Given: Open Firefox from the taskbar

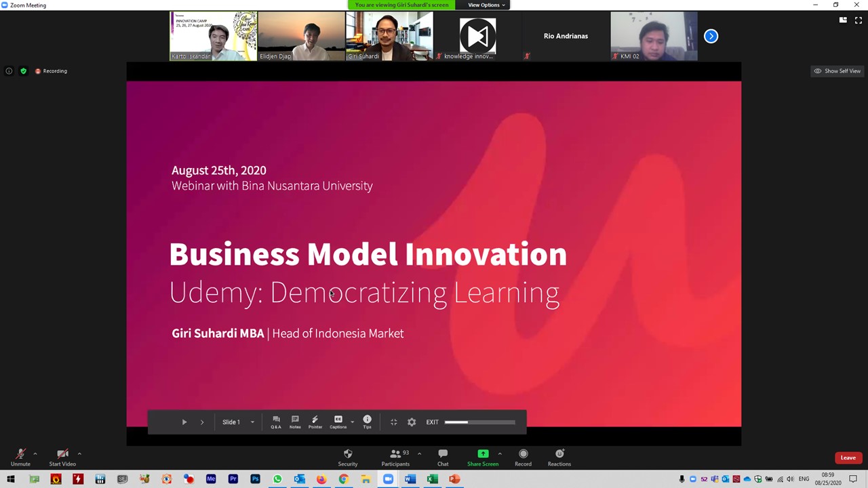Looking at the screenshot, I should (321, 479).
